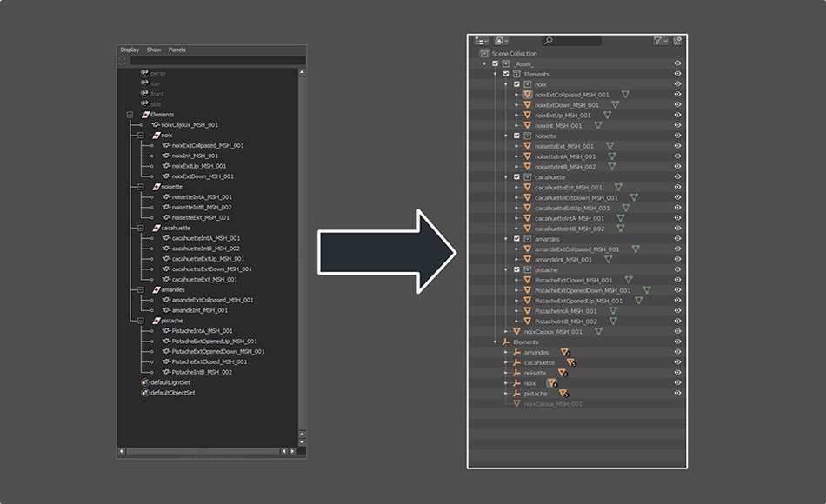
Task: Enable the checkbox on the pistache collection
Action: [516, 269]
